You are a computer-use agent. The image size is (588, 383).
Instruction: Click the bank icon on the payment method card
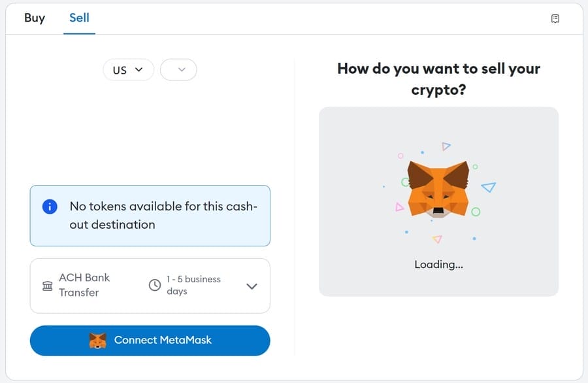(x=47, y=286)
